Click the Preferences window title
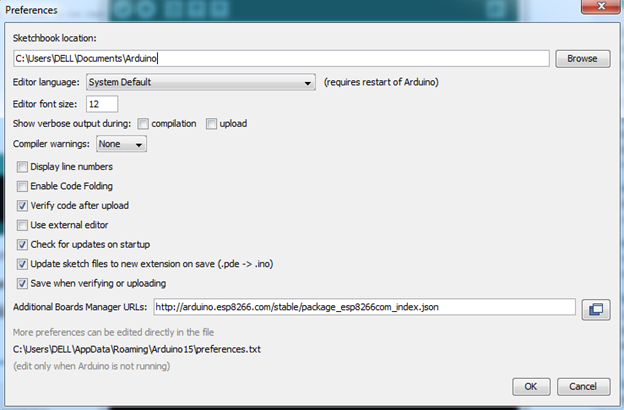The height and width of the screenshot is (410, 624). click(31, 10)
